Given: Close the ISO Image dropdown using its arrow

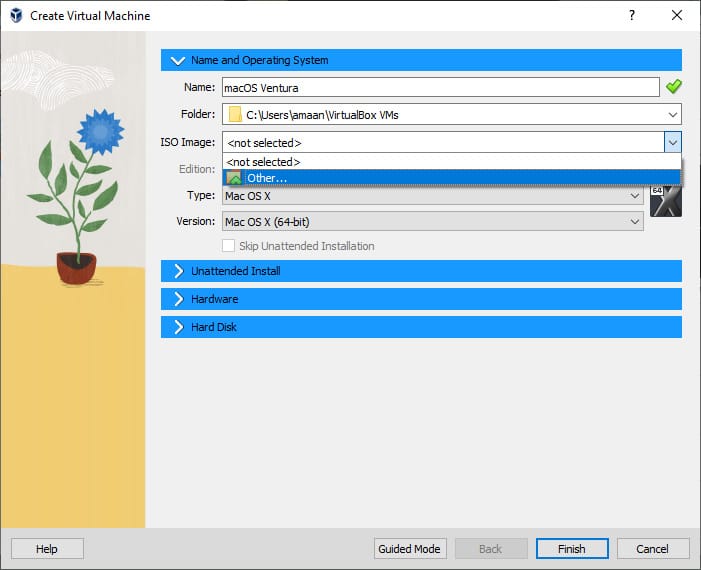Looking at the screenshot, I should (673, 143).
